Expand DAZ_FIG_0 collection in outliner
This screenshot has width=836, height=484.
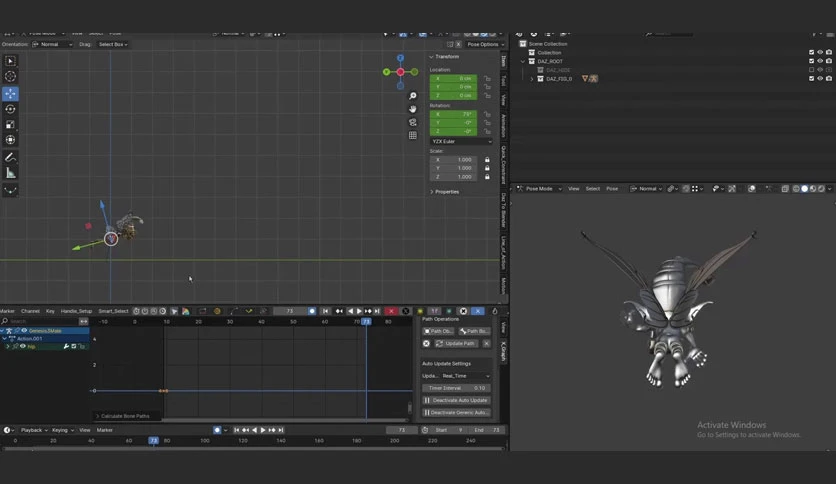point(532,79)
